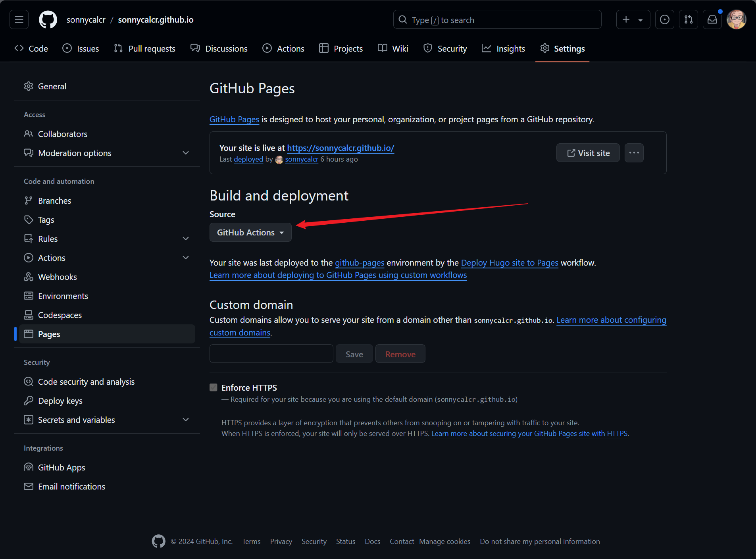Open the create new plus menu

[633, 19]
